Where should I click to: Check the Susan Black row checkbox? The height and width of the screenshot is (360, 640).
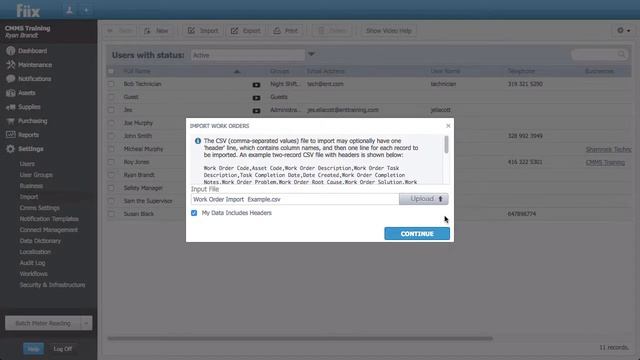pos(111,214)
